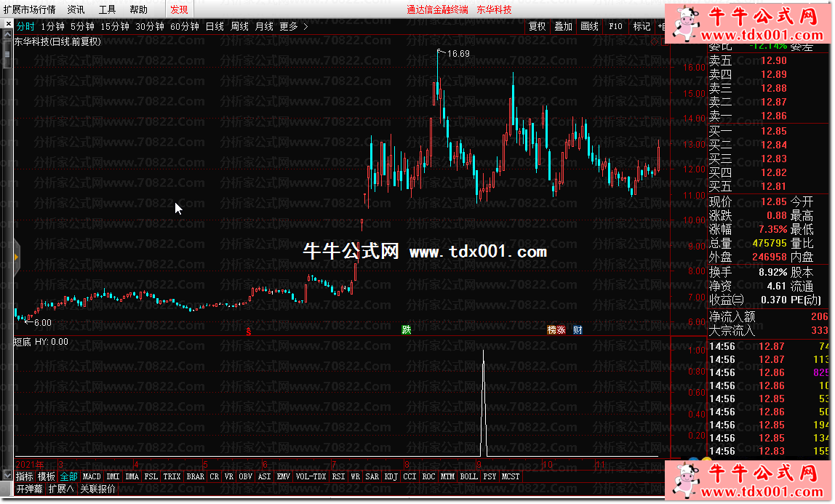This screenshot has width=835, height=504.
Task: Open F10 company info
Action: pyautogui.click(x=615, y=26)
